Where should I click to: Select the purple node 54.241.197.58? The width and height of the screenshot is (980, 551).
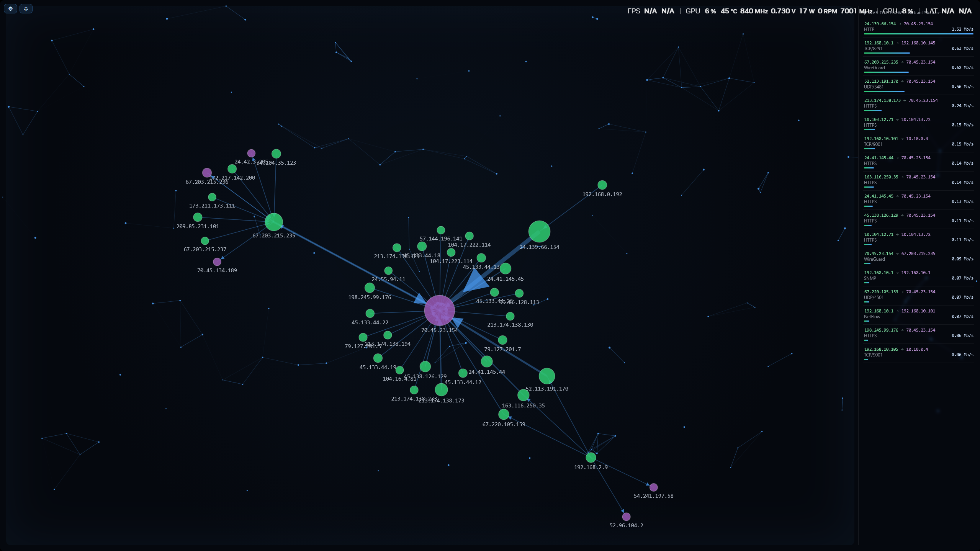pyautogui.click(x=653, y=487)
